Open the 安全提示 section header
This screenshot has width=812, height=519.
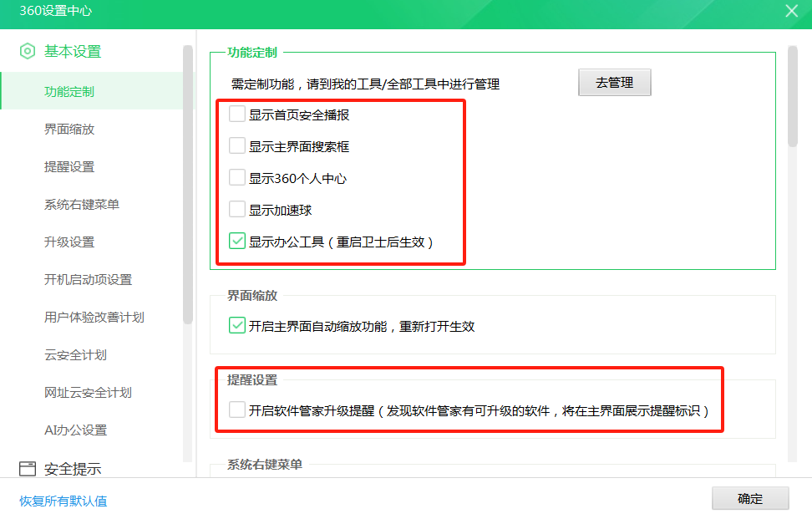pyautogui.click(x=73, y=469)
